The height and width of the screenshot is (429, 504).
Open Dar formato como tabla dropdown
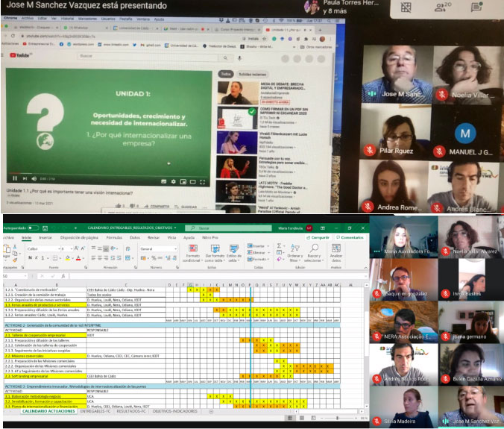(x=215, y=253)
